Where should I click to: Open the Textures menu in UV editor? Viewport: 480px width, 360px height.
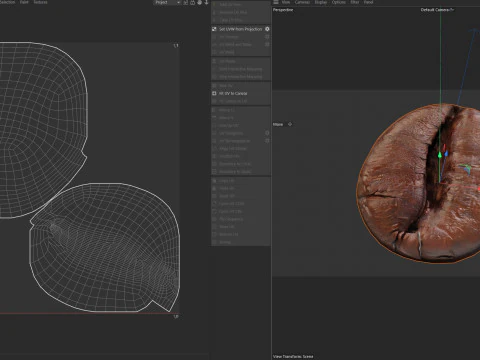coord(40,2)
